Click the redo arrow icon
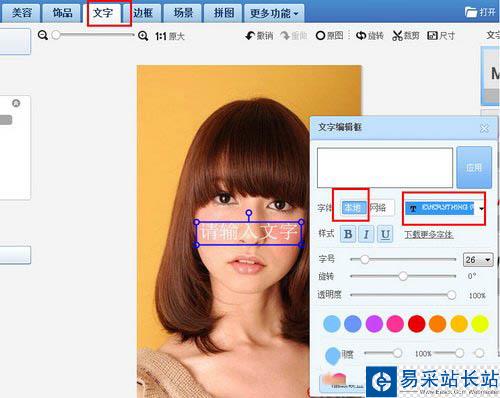500x398 pixels. [285, 36]
